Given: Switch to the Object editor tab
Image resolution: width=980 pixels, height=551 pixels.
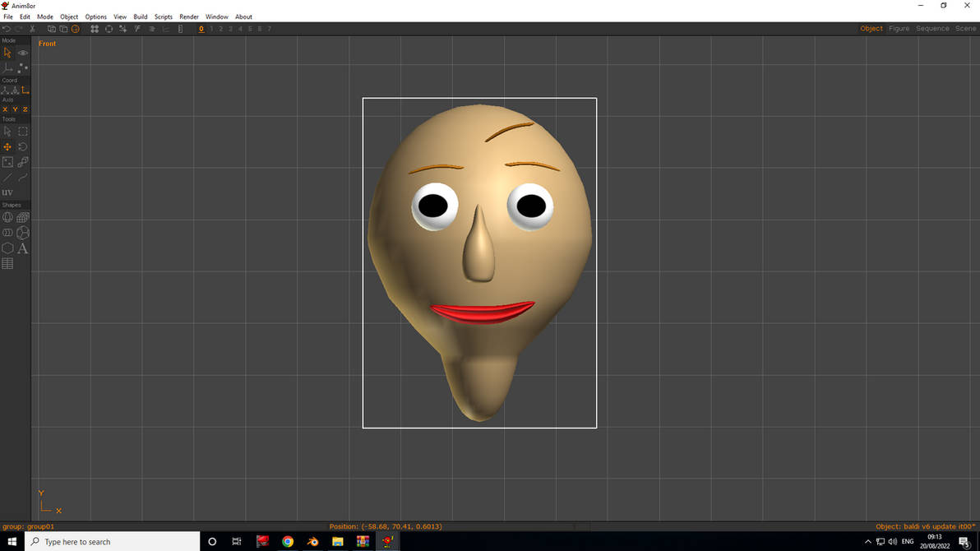Looking at the screenshot, I should click(871, 29).
